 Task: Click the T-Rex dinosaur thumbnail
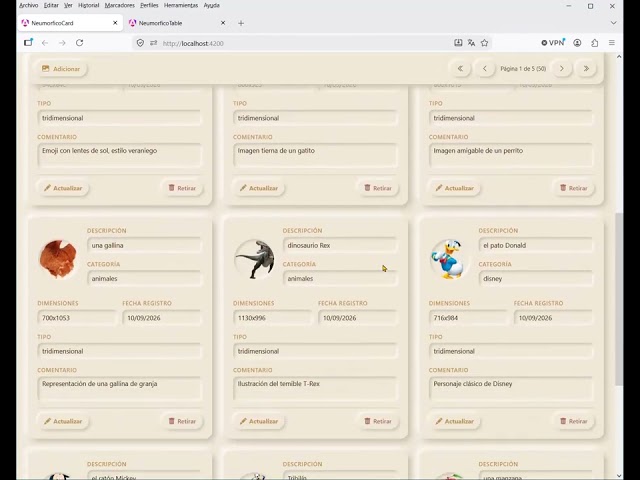coord(254,259)
